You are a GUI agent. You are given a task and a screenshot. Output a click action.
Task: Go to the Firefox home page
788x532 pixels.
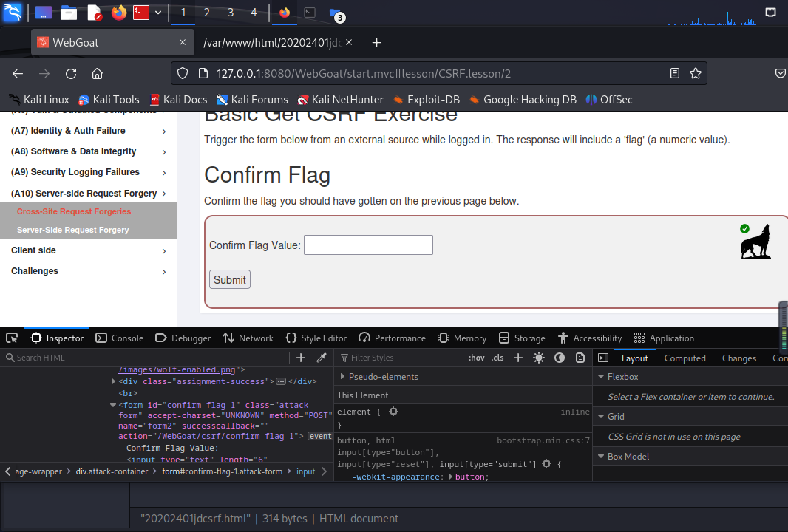coord(97,74)
